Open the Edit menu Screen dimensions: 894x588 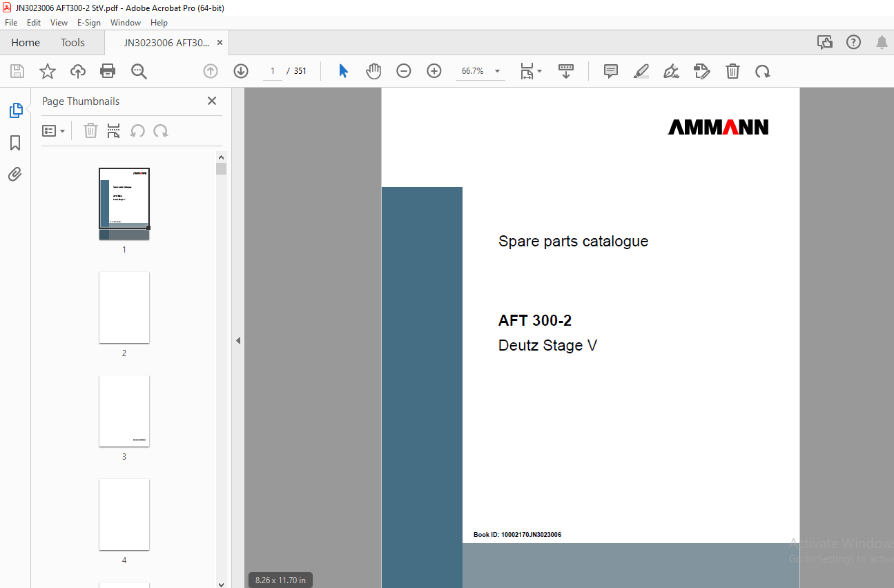pyautogui.click(x=34, y=23)
